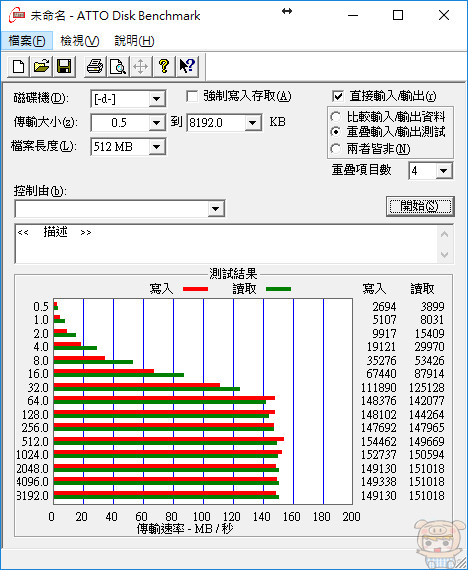
Task: Click read value 3899 in results
Action: coord(432,306)
